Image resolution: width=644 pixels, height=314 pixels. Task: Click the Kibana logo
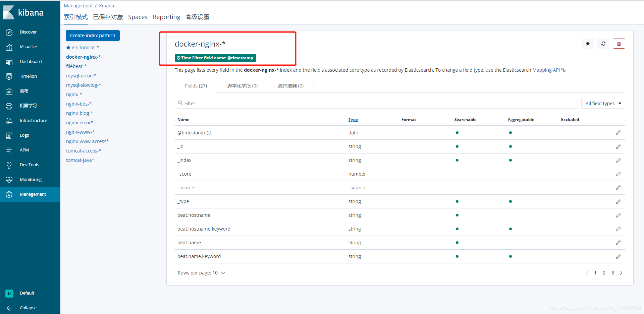(23, 13)
